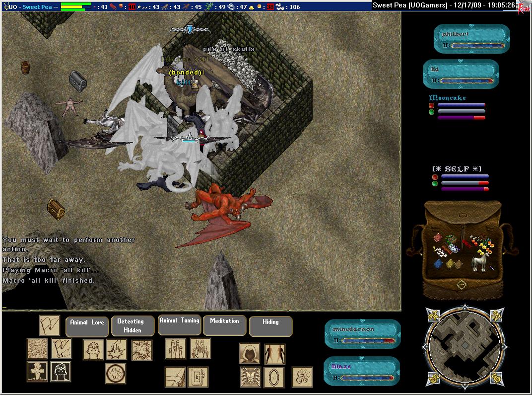Use the Animal Taming skill button
Viewport: 532px width, 395px height.
[x=179, y=325]
